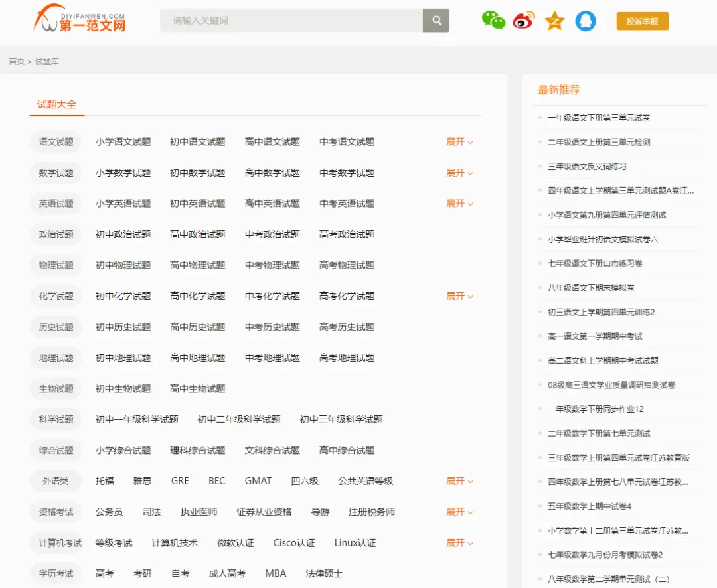Open the 数学试题 category pill
The width and height of the screenshot is (717, 588).
pyautogui.click(x=56, y=173)
